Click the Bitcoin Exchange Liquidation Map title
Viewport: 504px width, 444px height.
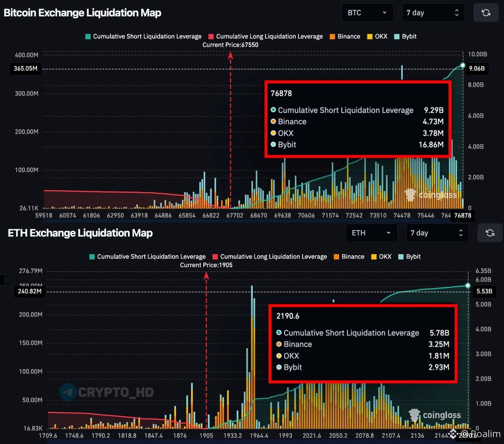pos(82,13)
